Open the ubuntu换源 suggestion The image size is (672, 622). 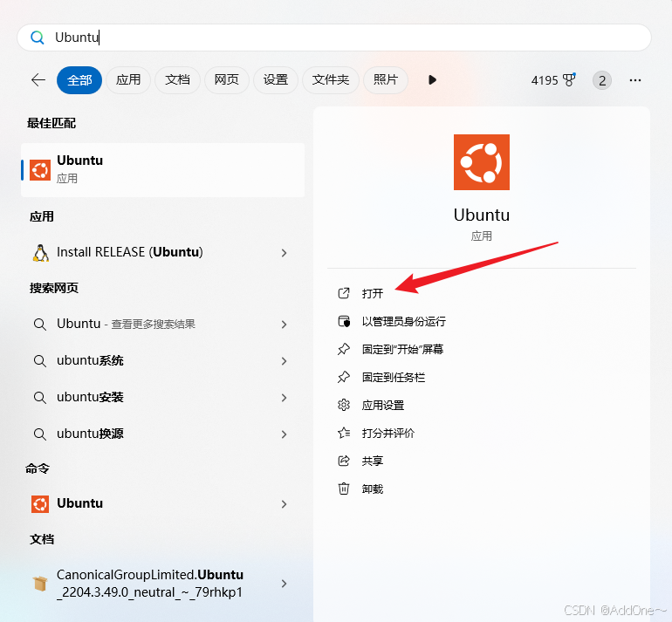[x=90, y=434]
